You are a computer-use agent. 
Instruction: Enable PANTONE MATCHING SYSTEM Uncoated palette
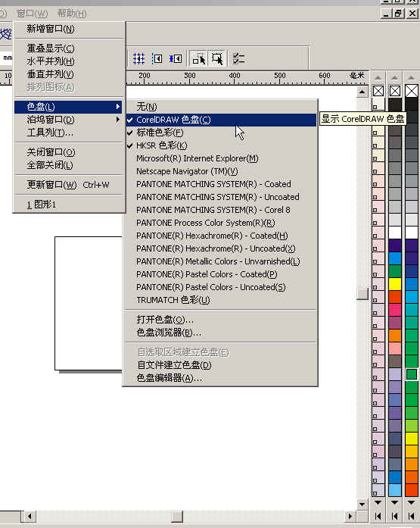[x=221, y=197]
